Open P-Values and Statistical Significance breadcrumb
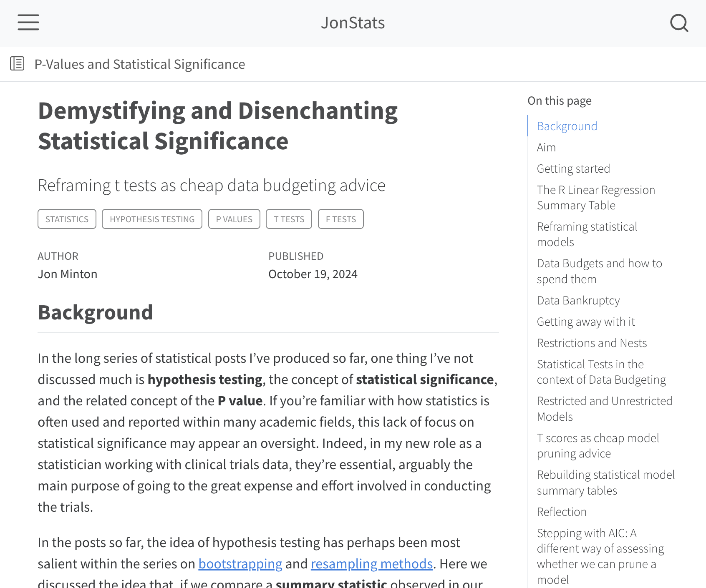This screenshot has height=588, width=706. click(x=139, y=64)
